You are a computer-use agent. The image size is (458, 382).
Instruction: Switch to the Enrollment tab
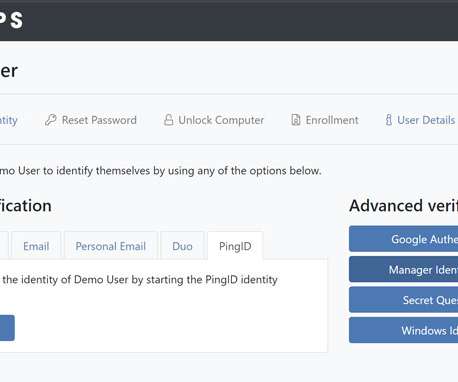tap(325, 120)
